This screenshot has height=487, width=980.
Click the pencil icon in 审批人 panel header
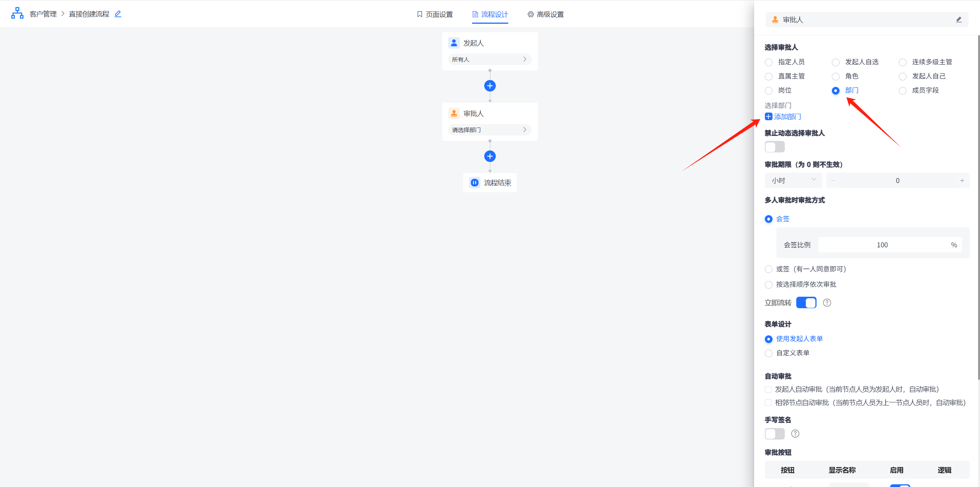pos(959,20)
